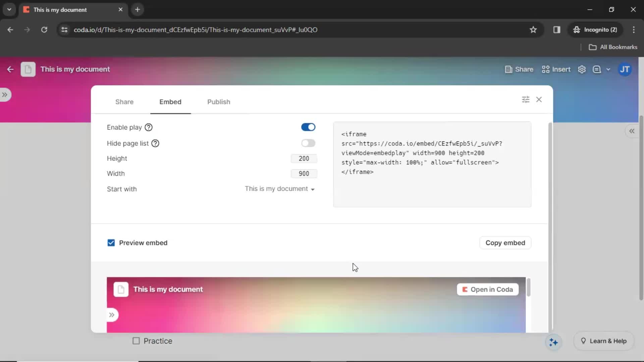Click the Embed tab in dialog
Viewport: 644px width, 362px height.
(170, 102)
